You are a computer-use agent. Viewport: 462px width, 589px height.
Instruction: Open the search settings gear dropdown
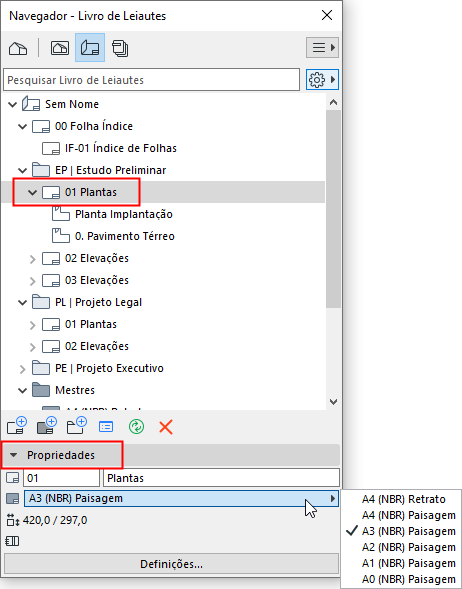(322, 80)
